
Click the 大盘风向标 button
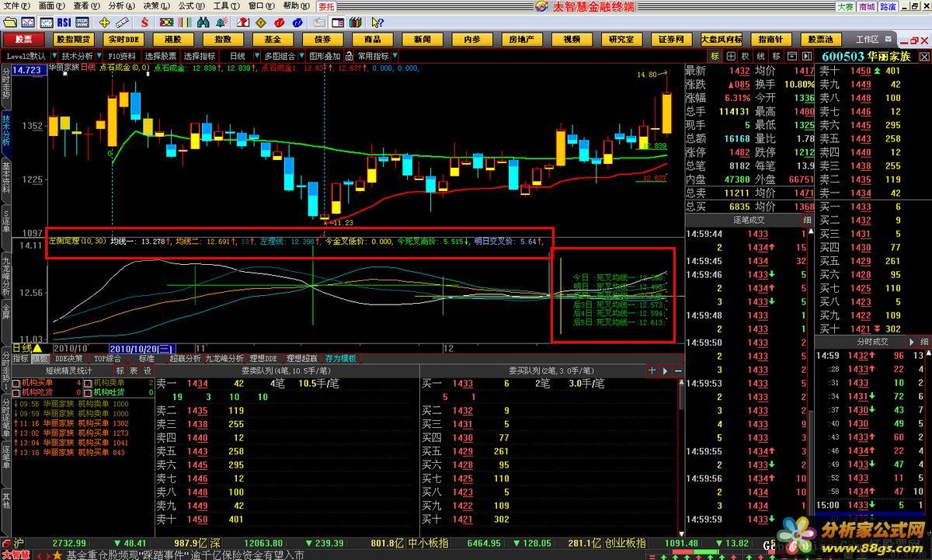pos(721,39)
